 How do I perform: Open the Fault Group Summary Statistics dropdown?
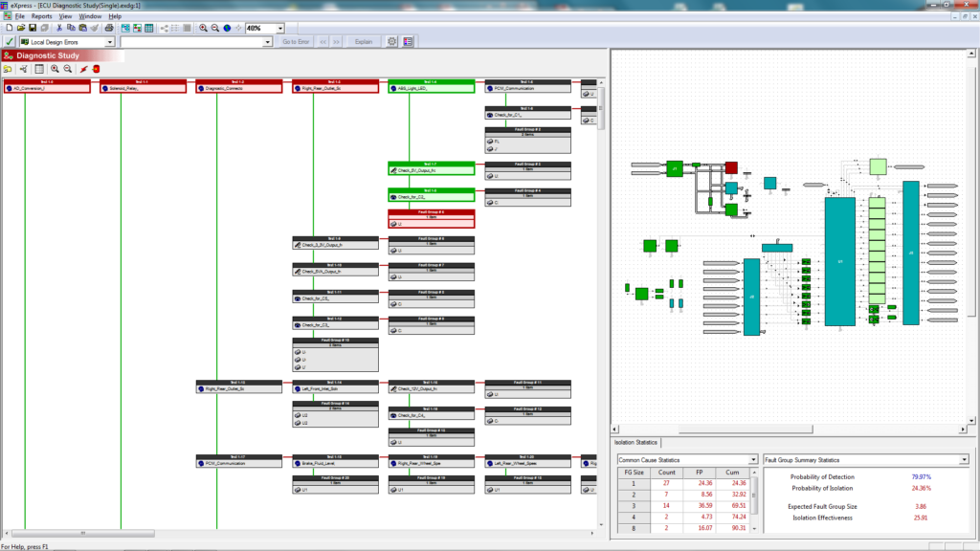pos(965,460)
